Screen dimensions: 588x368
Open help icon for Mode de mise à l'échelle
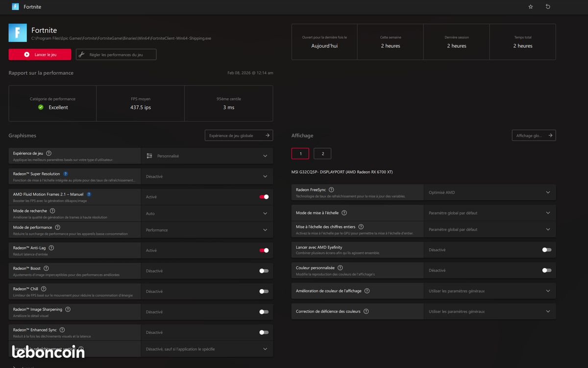344,213
